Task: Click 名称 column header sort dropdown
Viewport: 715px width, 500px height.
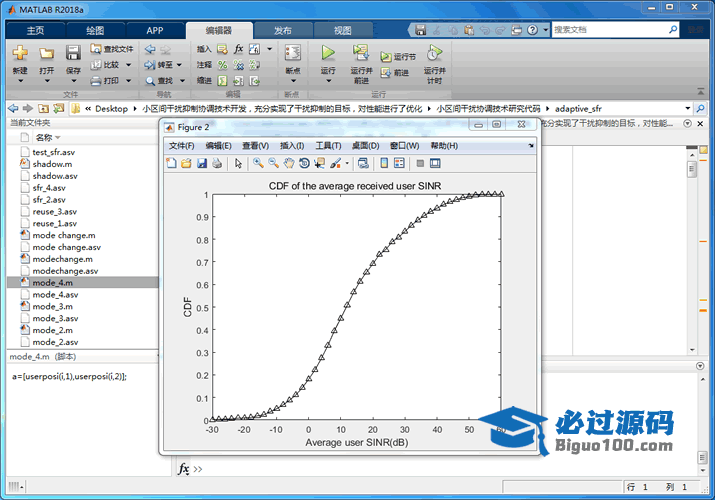Action: click(57, 138)
